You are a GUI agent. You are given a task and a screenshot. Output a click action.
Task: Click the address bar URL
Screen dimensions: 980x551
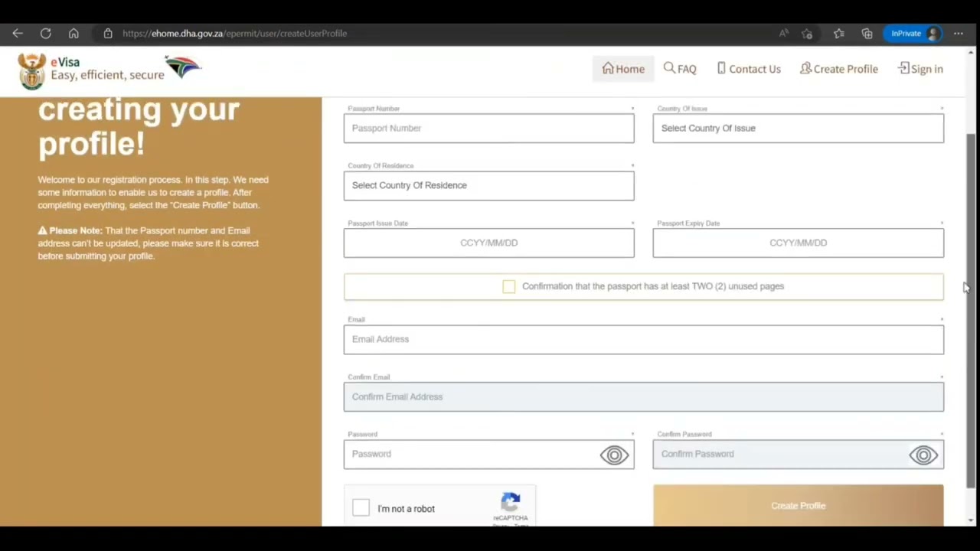tap(234, 34)
